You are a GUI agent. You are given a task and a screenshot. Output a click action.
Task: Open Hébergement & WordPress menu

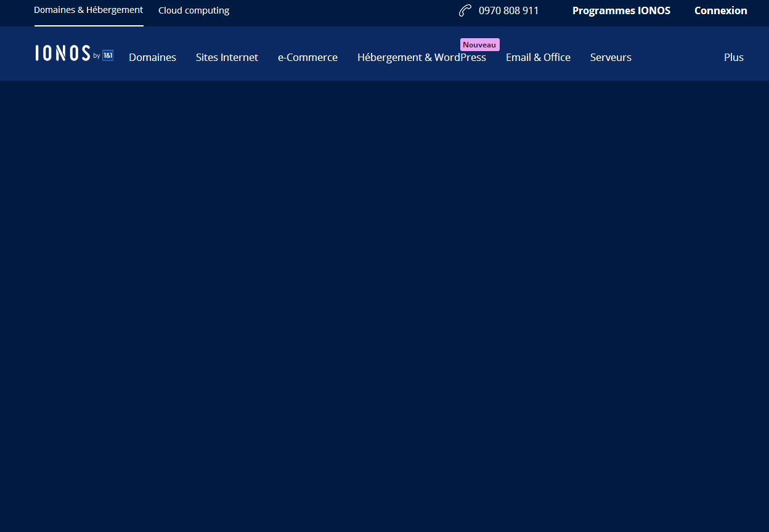(x=421, y=58)
